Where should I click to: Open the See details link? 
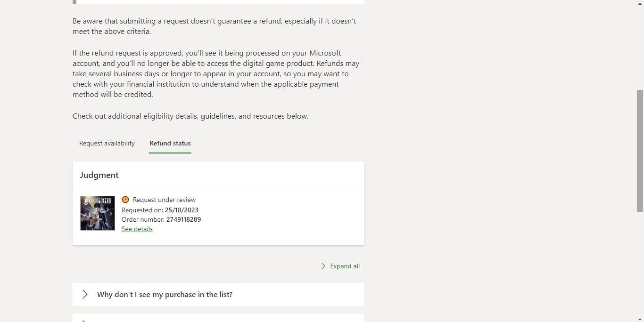tap(137, 229)
